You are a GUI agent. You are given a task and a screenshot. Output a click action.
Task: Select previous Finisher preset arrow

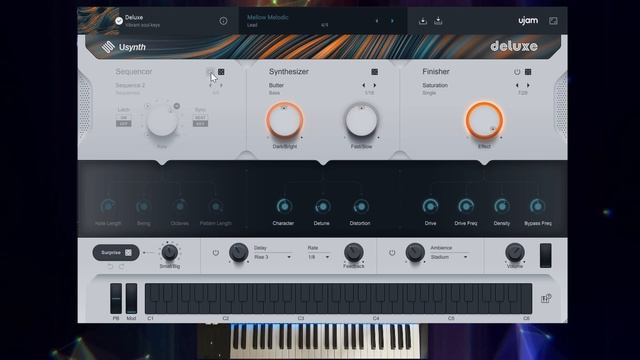[517, 85]
